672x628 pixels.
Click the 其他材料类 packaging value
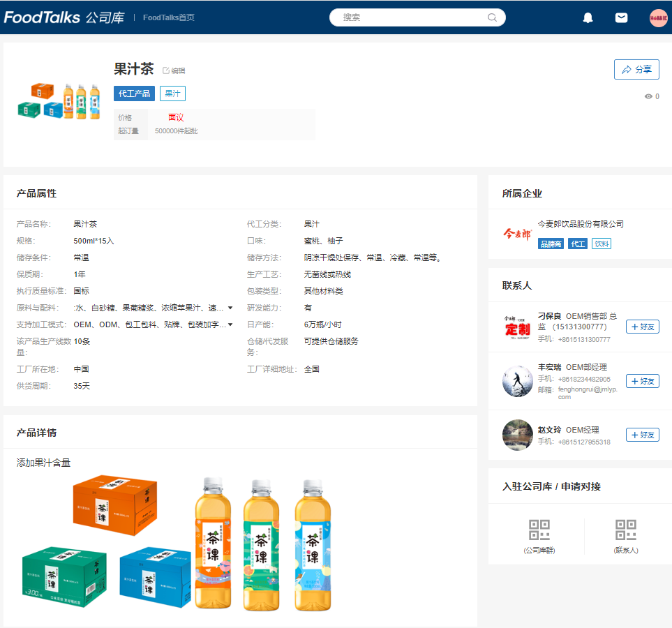[324, 291]
